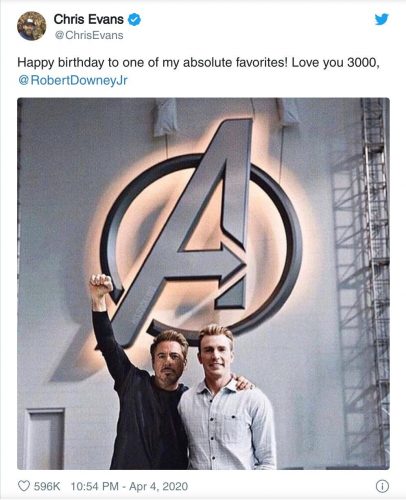Like the tweet with the heart icon
The width and height of the screenshot is (406, 500).
pyautogui.click(x=24, y=486)
